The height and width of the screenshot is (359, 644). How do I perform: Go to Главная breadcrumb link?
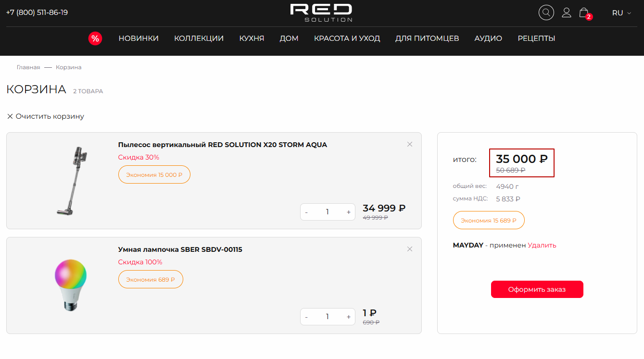pos(28,67)
